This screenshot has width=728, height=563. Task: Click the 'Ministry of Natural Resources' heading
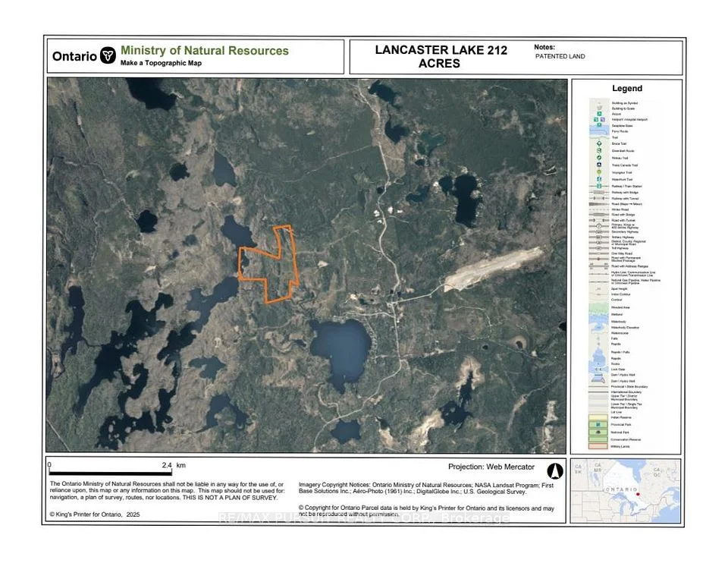pos(204,51)
